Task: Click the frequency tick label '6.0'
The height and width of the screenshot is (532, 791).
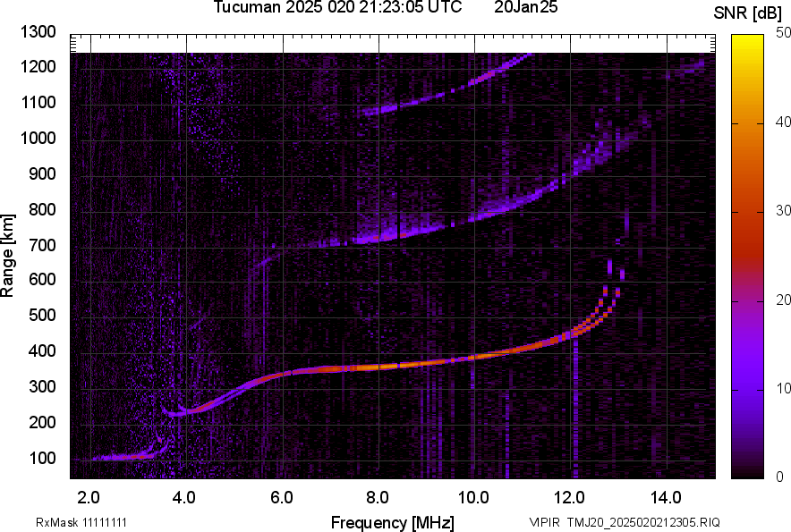Action: pos(282,498)
